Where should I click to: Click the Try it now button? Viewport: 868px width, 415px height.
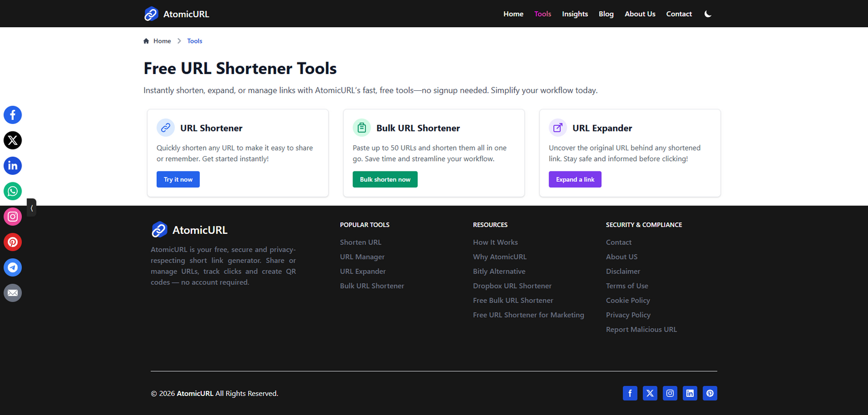(x=178, y=179)
